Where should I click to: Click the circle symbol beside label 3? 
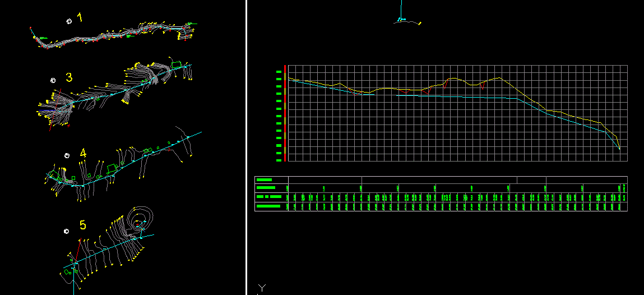point(53,80)
